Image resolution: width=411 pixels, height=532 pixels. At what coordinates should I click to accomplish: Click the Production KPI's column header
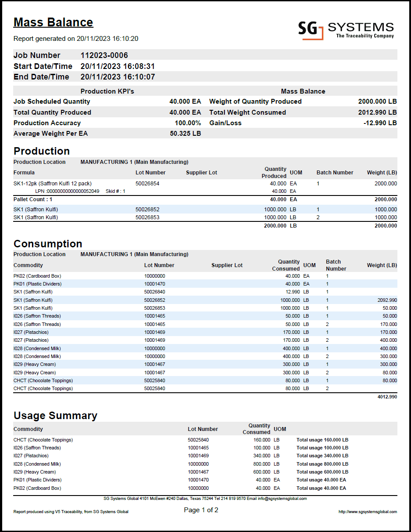[x=107, y=91]
